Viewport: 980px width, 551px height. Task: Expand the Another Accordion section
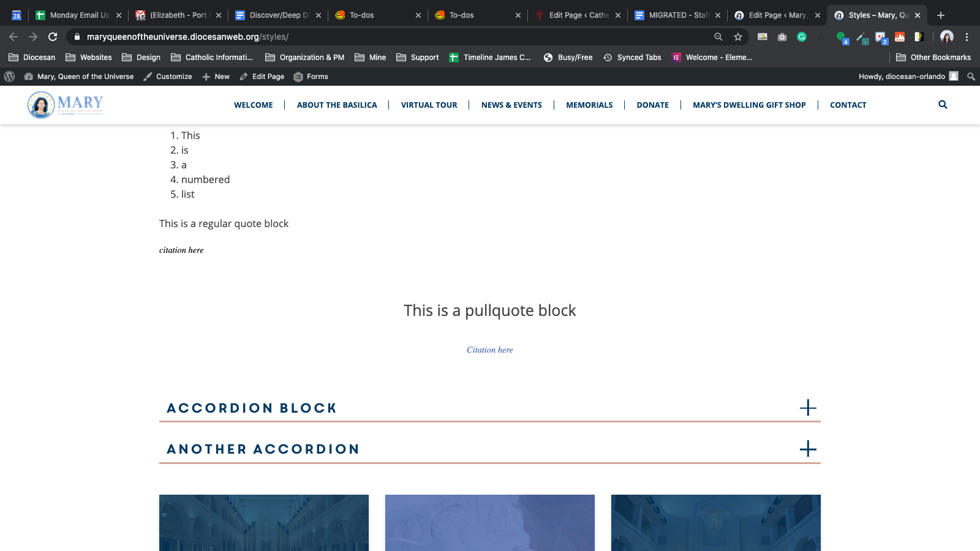pos(489,449)
